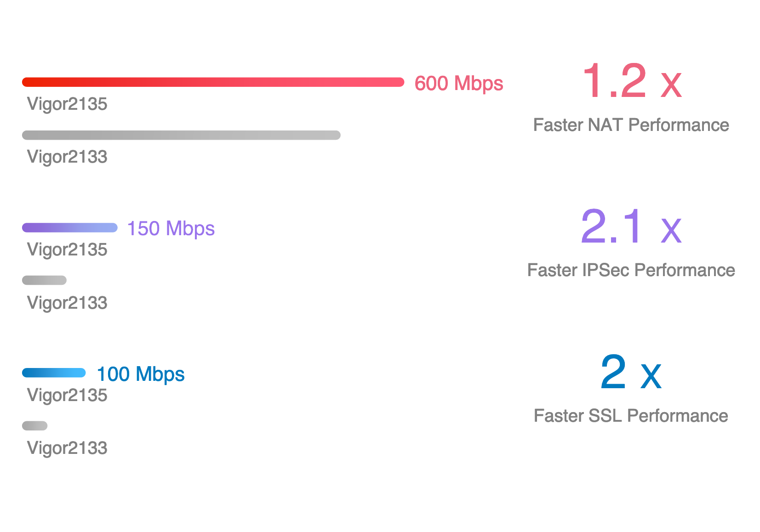
Task: Click Vigor2135 label under blue bar
Action: [67, 396]
